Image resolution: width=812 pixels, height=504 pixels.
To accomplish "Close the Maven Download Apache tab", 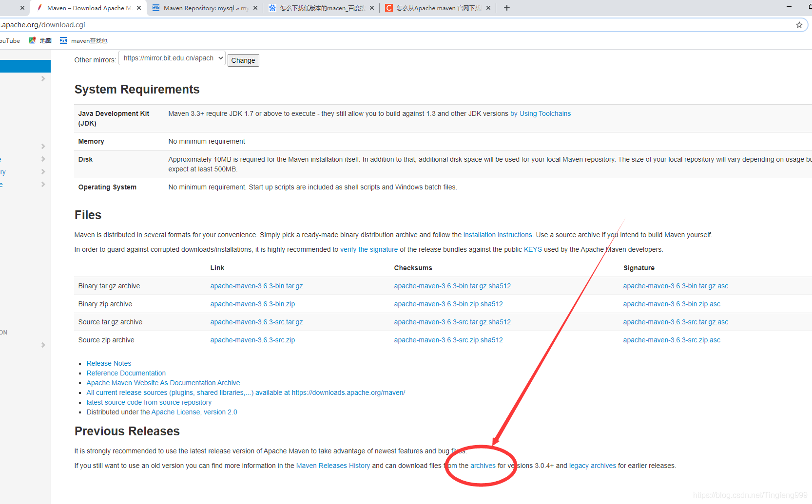I will pos(139,8).
